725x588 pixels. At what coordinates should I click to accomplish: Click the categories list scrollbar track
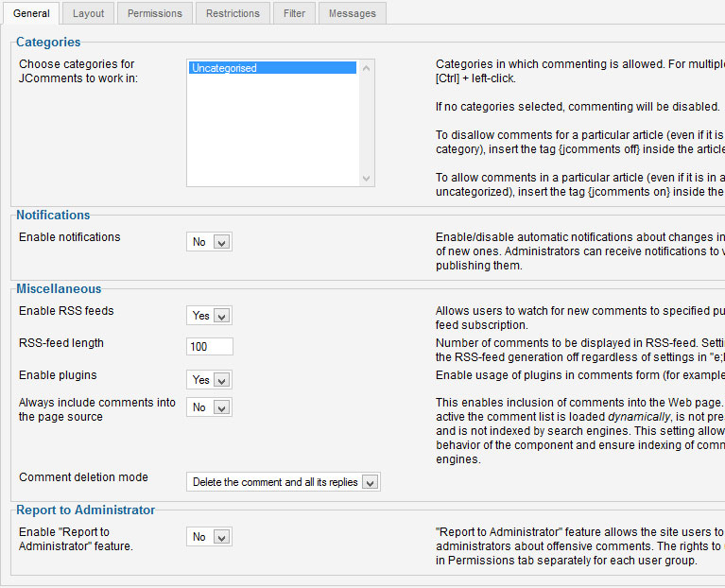point(367,123)
